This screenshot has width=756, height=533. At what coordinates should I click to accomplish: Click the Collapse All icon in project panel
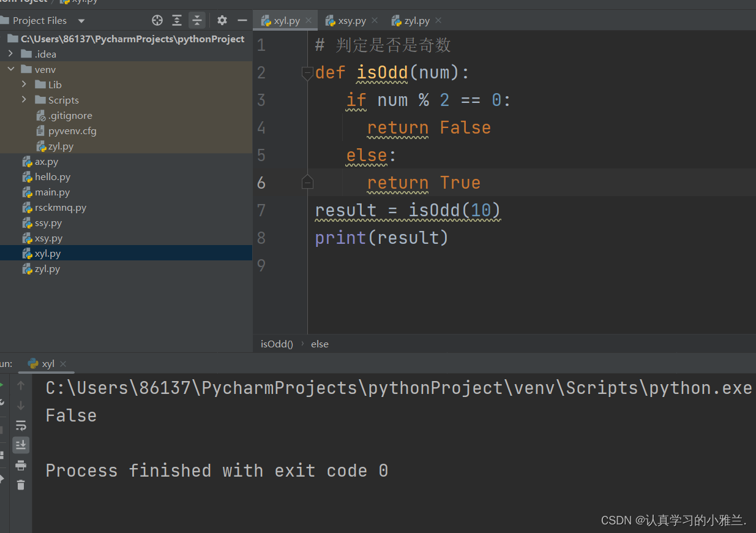pos(196,20)
